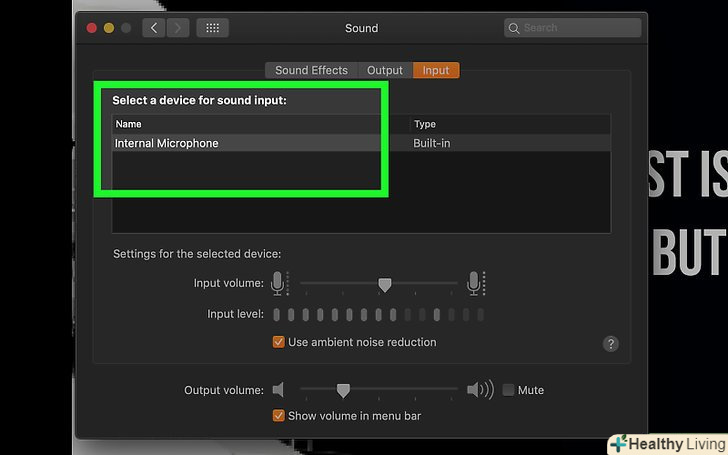Disable Use ambient noise reduction checkbox
The height and width of the screenshot is (455, 728).
[x=279, y=342]
